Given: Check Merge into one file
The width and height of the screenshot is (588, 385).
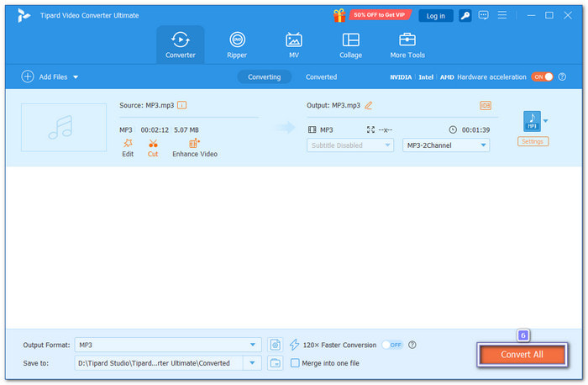Looking at the screenshot, I should [x=295, y=363].
